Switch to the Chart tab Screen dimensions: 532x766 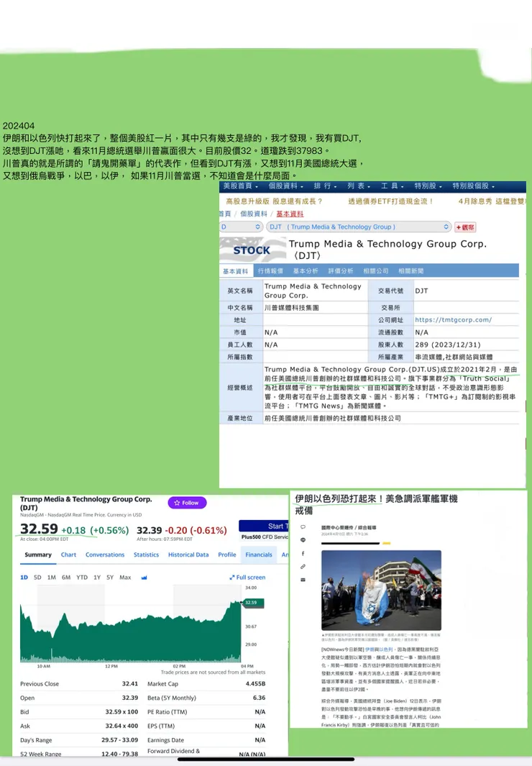tap(68, 555)
